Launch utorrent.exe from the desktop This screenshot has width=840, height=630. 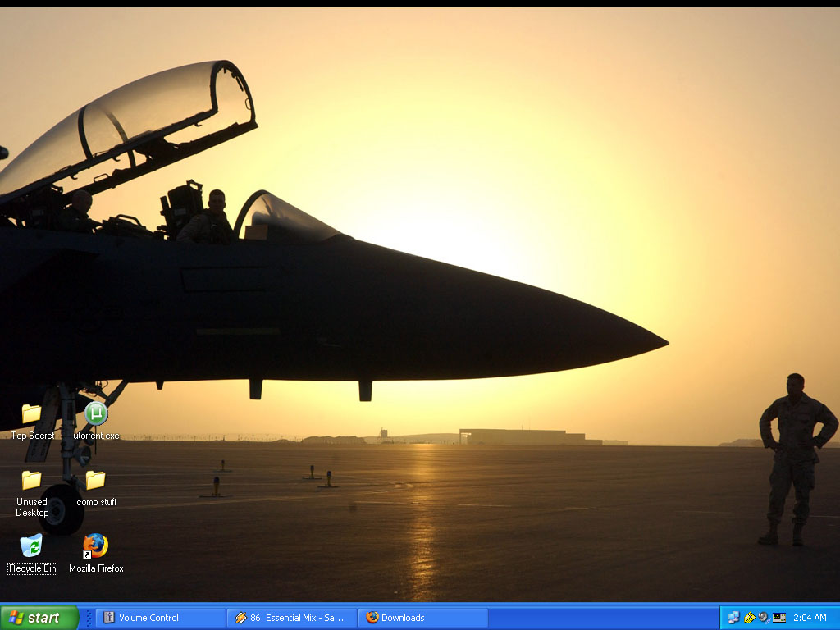pos(96,413)
